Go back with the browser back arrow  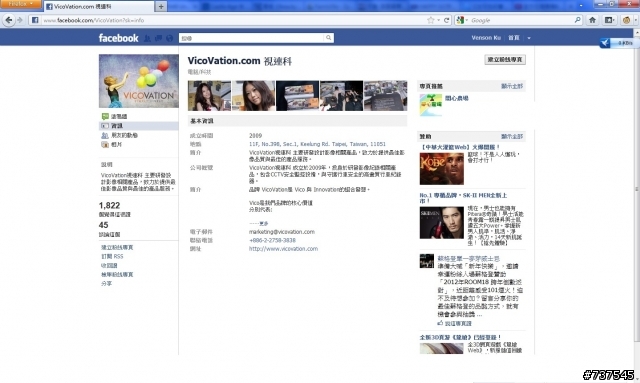tap(9, 20)
